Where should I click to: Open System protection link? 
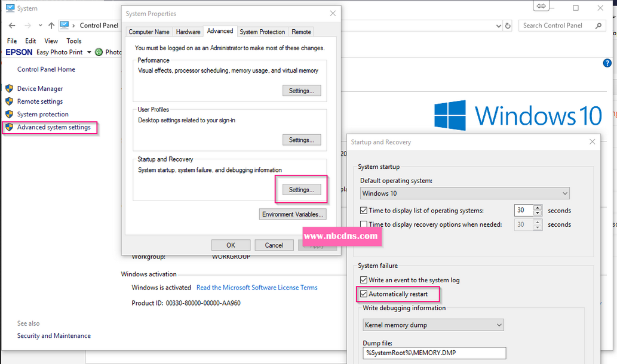click(x=42, y=115)
